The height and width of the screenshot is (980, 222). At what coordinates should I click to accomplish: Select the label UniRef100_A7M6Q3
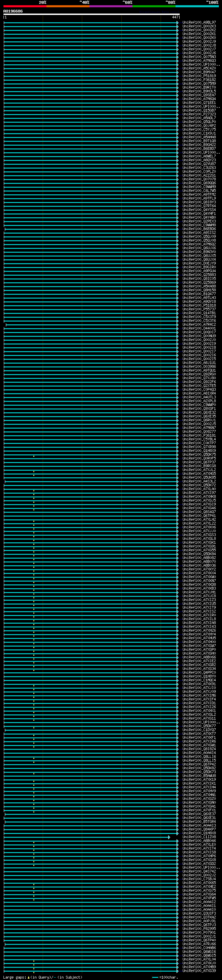point(199,61)
